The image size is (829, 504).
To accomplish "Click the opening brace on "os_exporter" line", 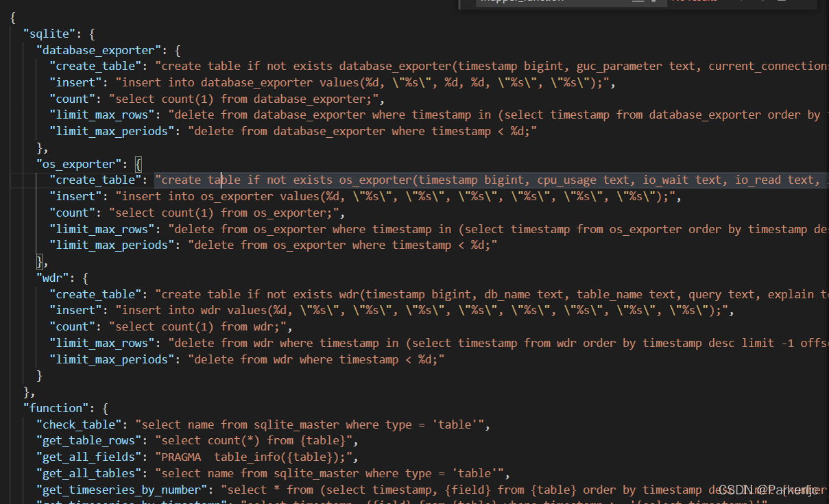I will click(138, 164).
